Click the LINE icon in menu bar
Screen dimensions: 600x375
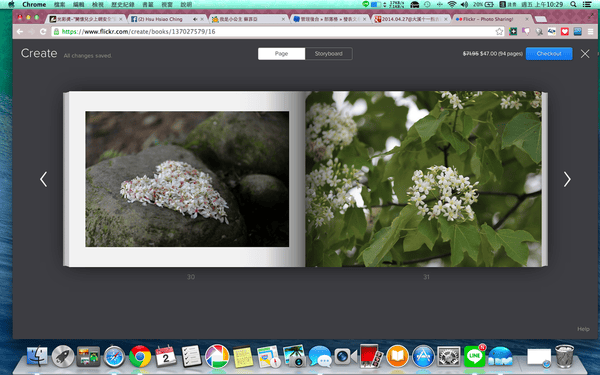coord(365,4)
